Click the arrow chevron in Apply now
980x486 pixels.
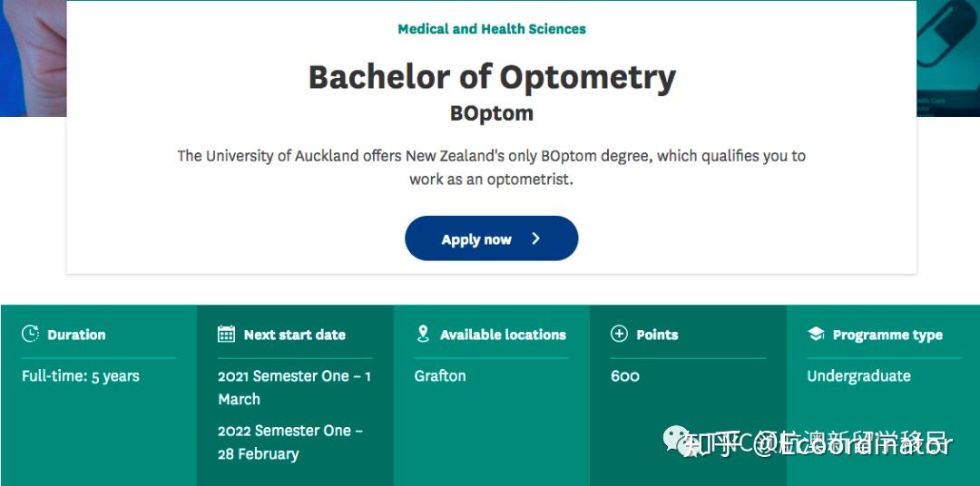tap(536, 238)
